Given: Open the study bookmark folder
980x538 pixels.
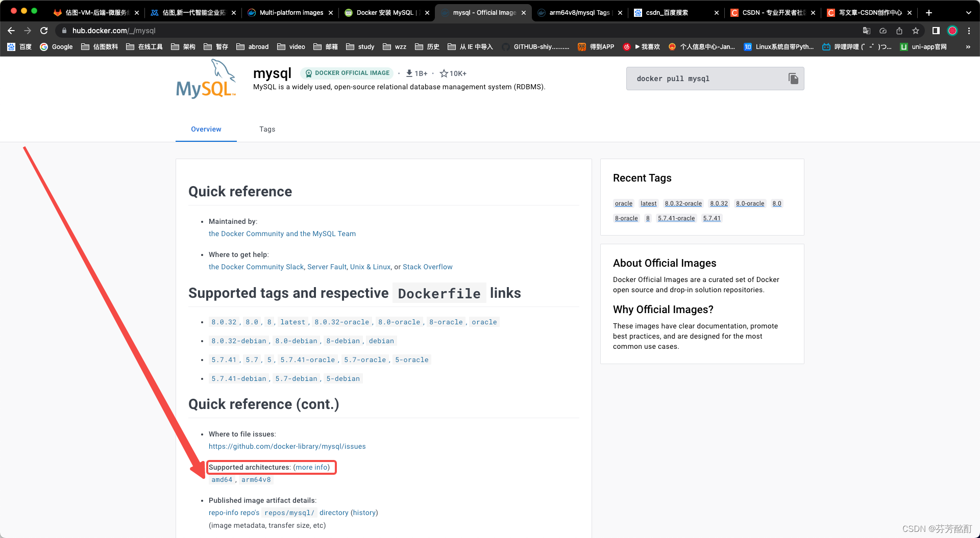Looking at the screenshot, I should click(360, 47).
